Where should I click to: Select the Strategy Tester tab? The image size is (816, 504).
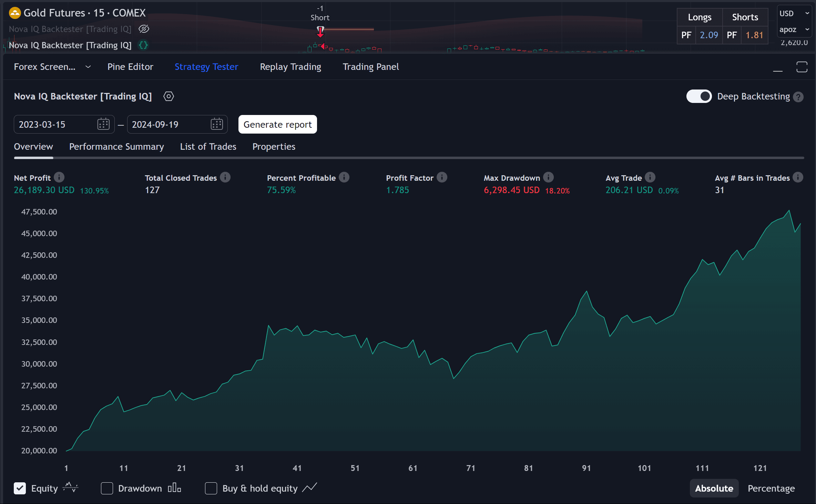tap(206, 67)
